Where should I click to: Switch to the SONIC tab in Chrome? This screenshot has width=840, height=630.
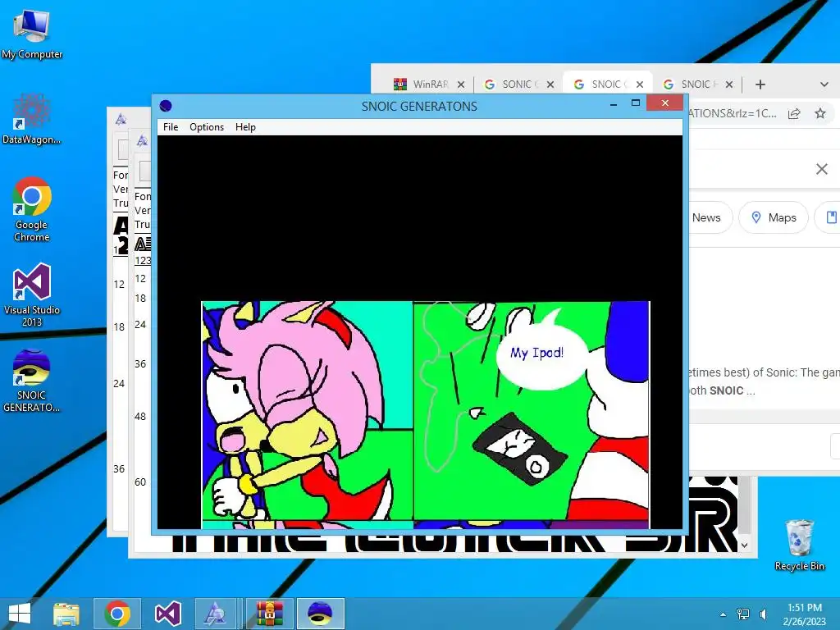tap(512, 84)
